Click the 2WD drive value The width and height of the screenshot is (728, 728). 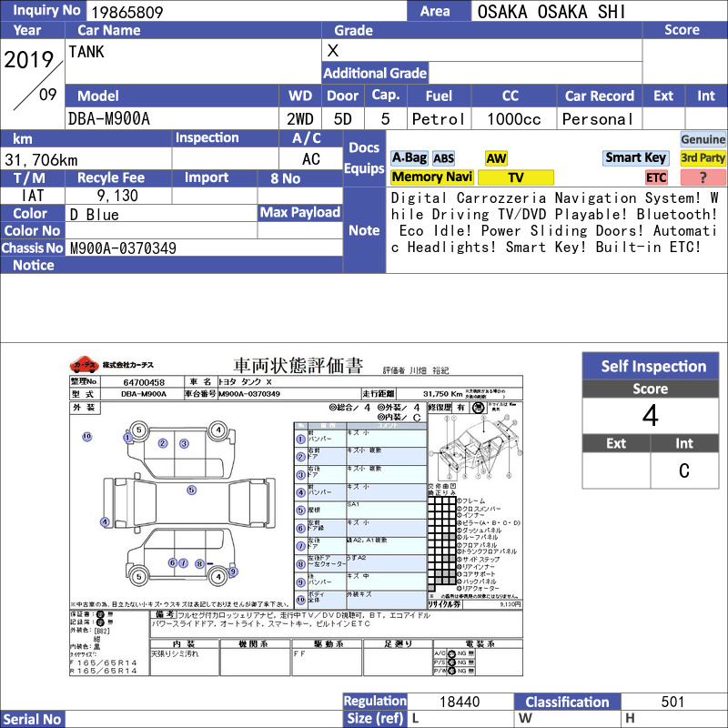[x=300, y=119]
